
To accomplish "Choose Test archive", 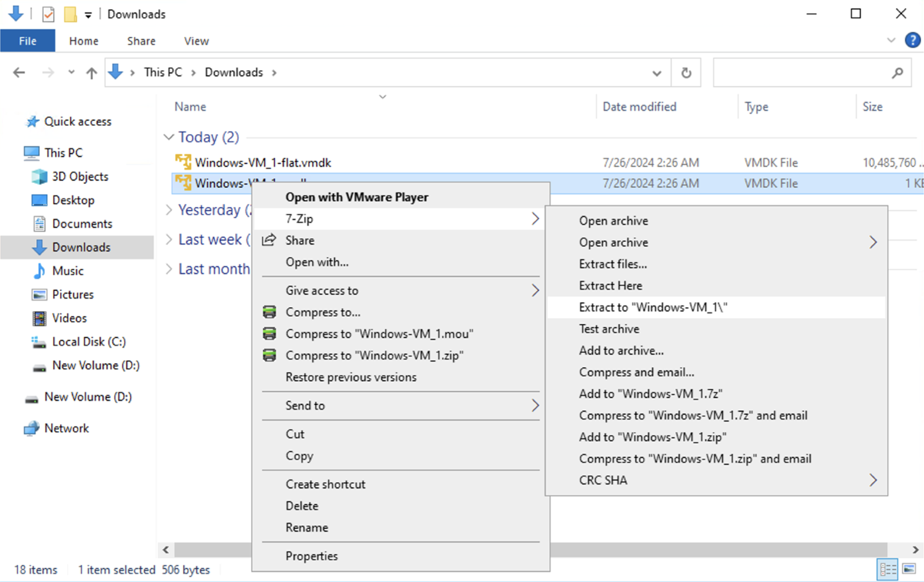I will (x=716, y=329).
